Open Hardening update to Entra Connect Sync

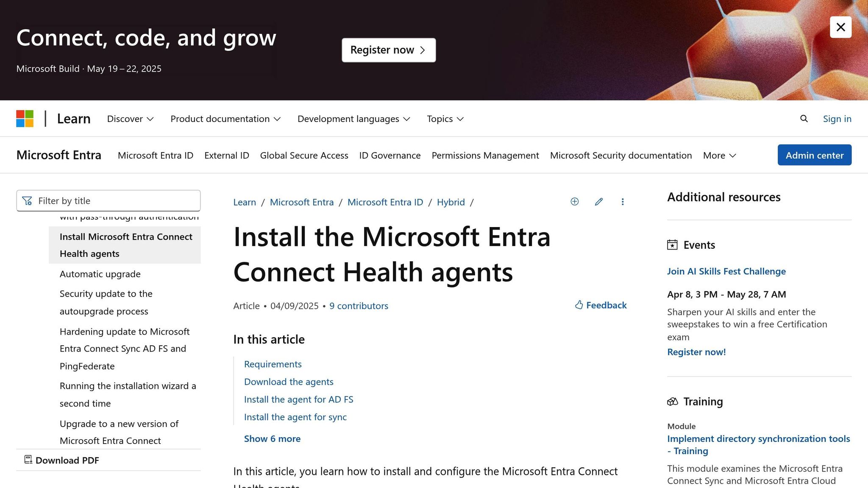click(x=125, y=349)
